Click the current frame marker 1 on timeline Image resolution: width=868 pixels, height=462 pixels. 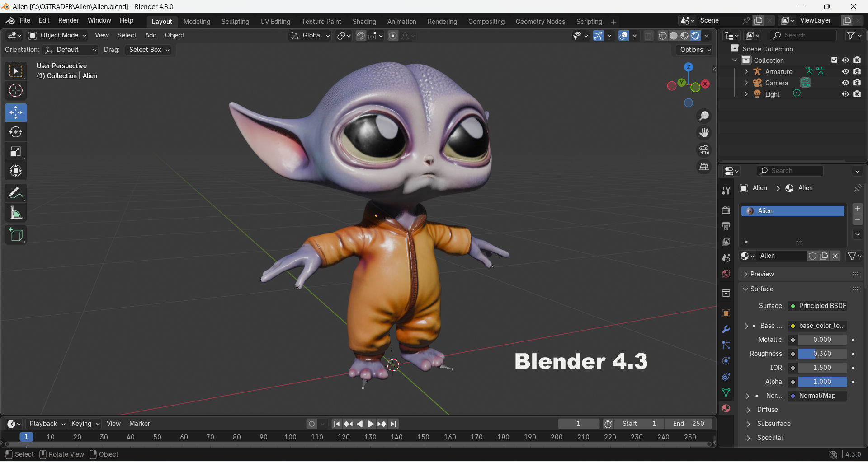pos(26,437)
